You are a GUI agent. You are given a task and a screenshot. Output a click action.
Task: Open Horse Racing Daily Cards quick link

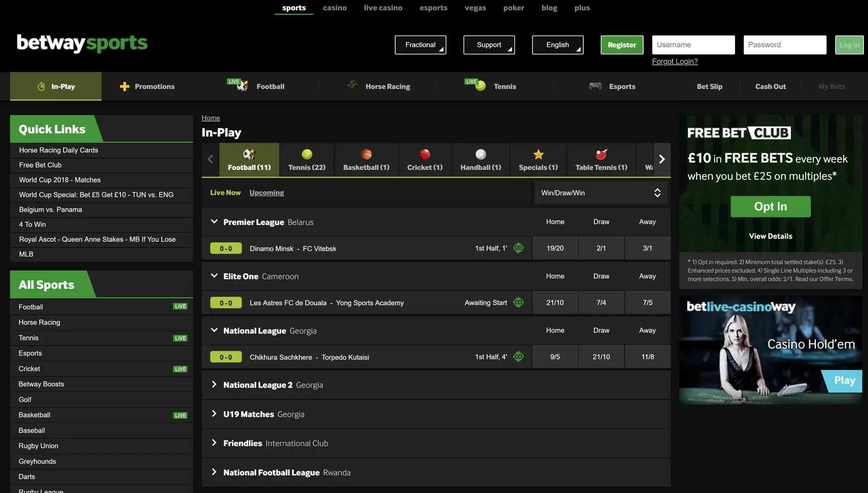point(101,150)
